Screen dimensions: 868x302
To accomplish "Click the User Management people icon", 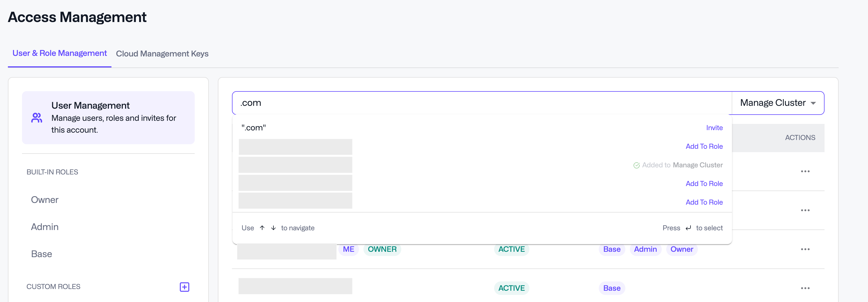I will (36, 118).
